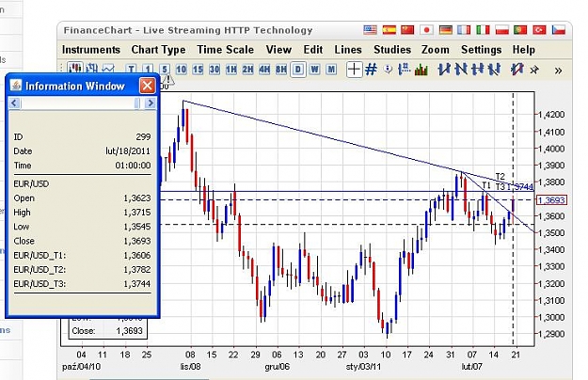Open the Help menu

(x=524, y=50)
